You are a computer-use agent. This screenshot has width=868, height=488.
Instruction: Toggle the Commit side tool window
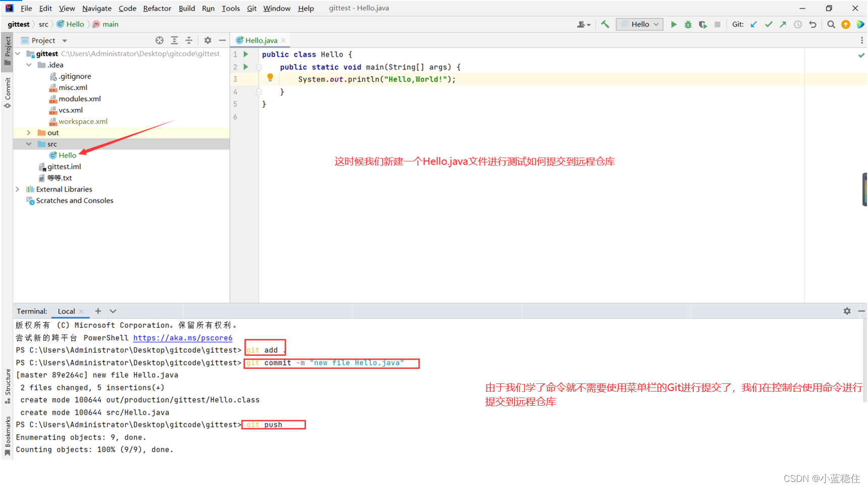7,93
